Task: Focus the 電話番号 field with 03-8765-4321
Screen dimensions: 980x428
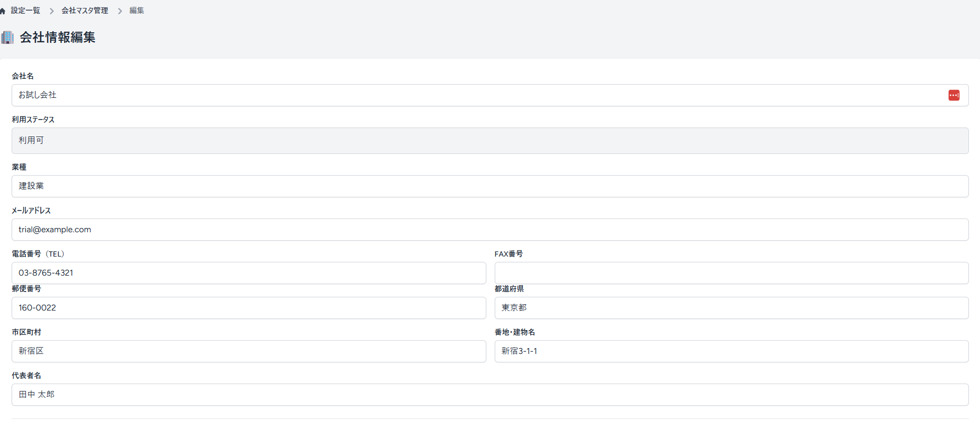Action: tap(249, 273)
